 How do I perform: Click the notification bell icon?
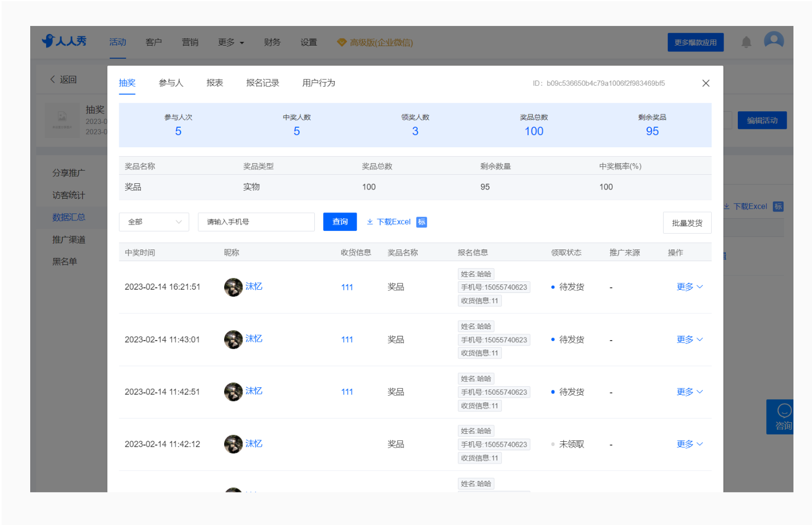click(746, 42)
